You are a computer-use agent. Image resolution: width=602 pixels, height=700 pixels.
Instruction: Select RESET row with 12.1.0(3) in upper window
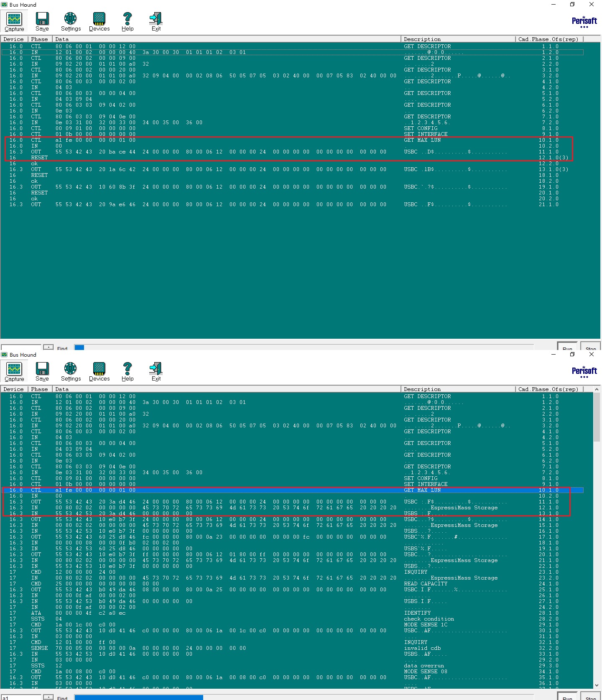292,158
